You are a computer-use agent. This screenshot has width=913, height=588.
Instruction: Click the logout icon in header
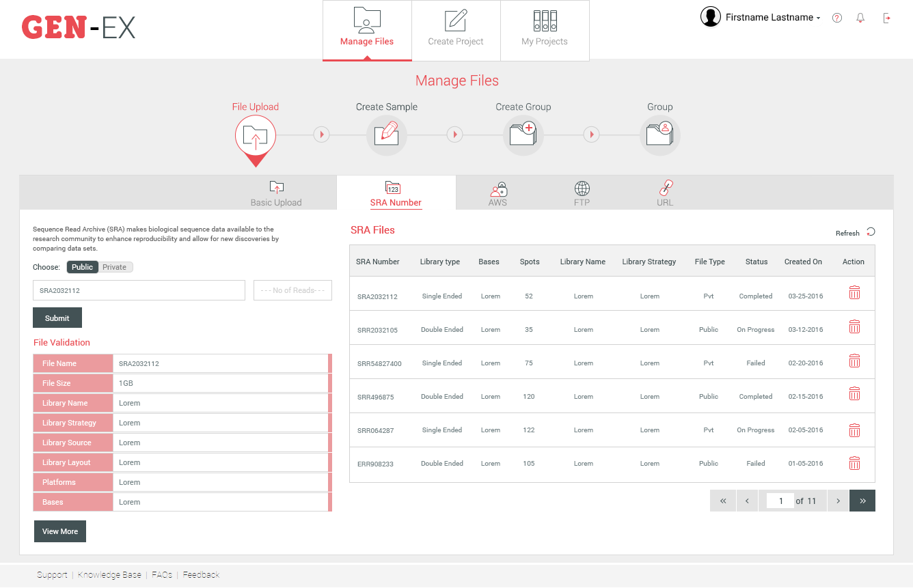tap(887, 18)
